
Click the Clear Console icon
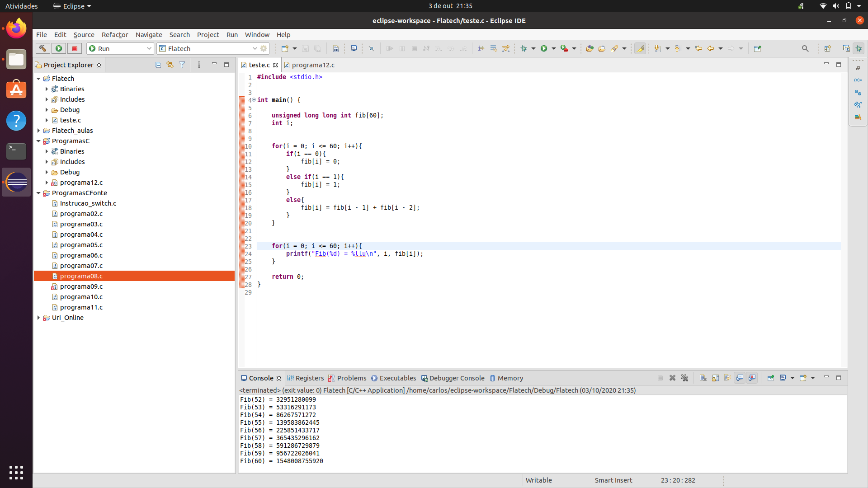703,378
